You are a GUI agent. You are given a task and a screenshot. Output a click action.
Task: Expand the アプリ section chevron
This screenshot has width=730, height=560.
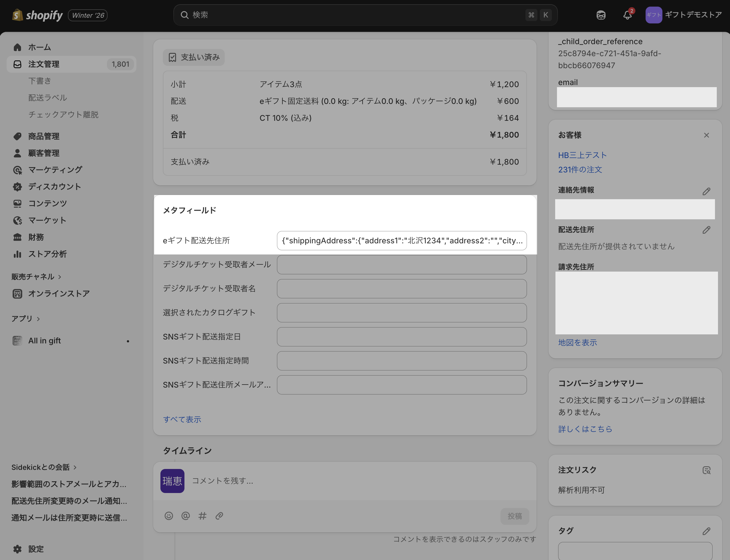click(x=38, y=319)
